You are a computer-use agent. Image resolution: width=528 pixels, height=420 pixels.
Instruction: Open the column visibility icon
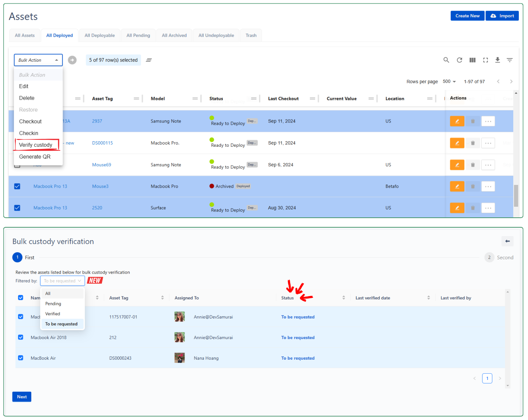point(472,60)
